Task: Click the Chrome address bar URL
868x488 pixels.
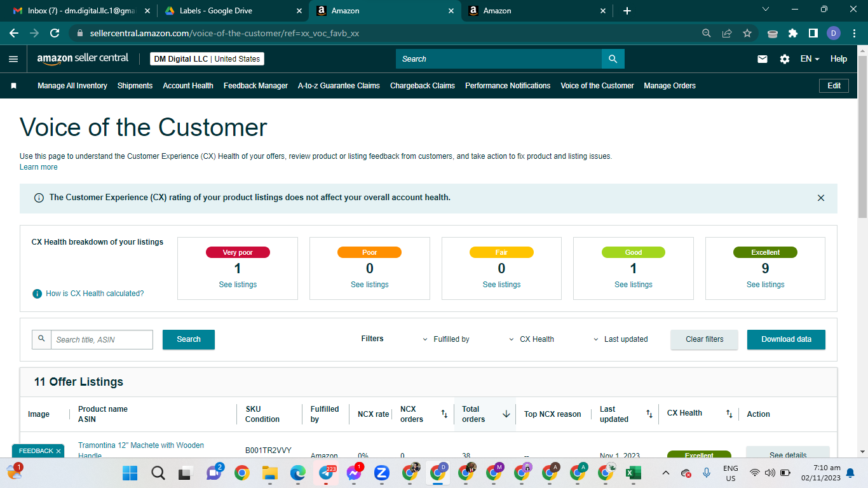Action: point(224,33)
